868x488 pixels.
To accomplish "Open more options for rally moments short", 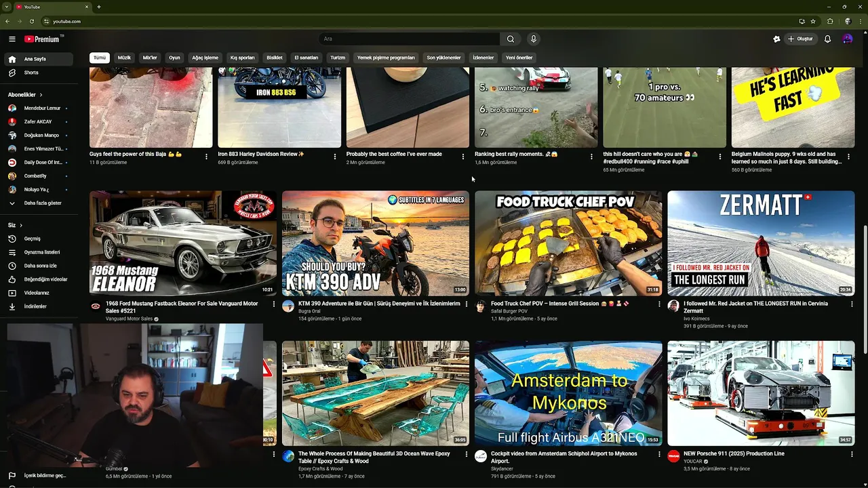I will pyautogui.click(x=591, y=157).
